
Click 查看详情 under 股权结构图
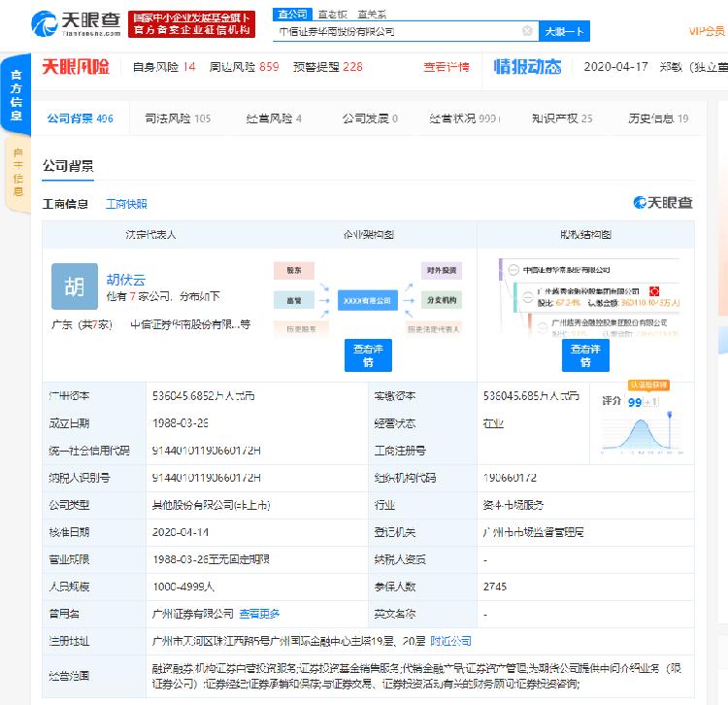pos(585,355)
